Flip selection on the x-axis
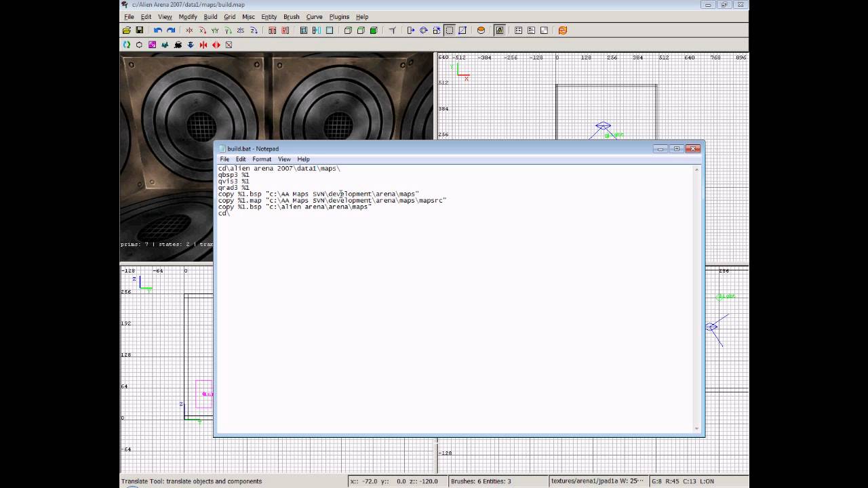 click(x=189, y=30)
